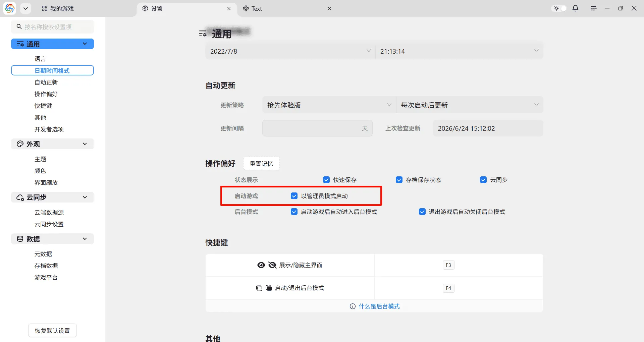Uncheck 启动游戏后自动进入后台模式 checkbox

(x=294, y=212)
